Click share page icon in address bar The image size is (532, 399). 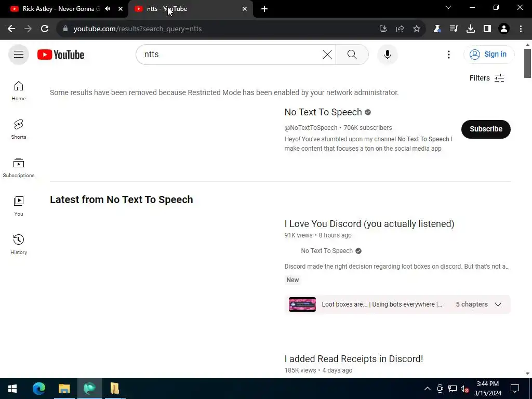tap(400, 29)
